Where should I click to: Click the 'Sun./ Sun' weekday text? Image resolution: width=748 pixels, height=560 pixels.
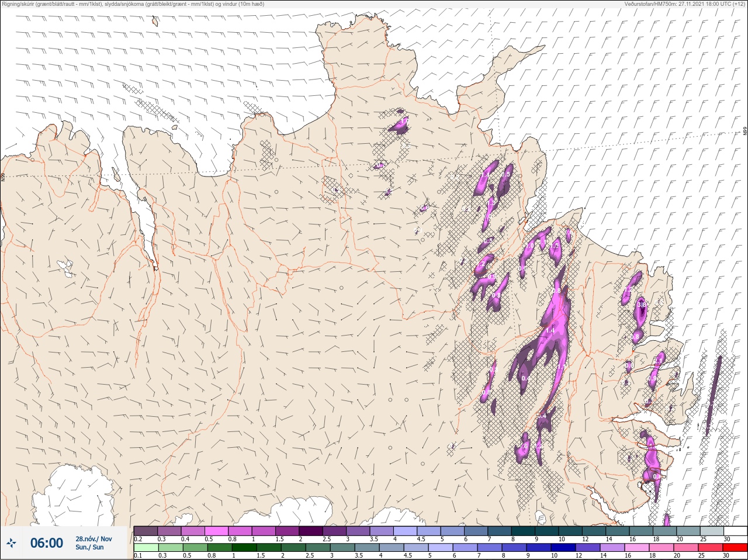[89, 547]
